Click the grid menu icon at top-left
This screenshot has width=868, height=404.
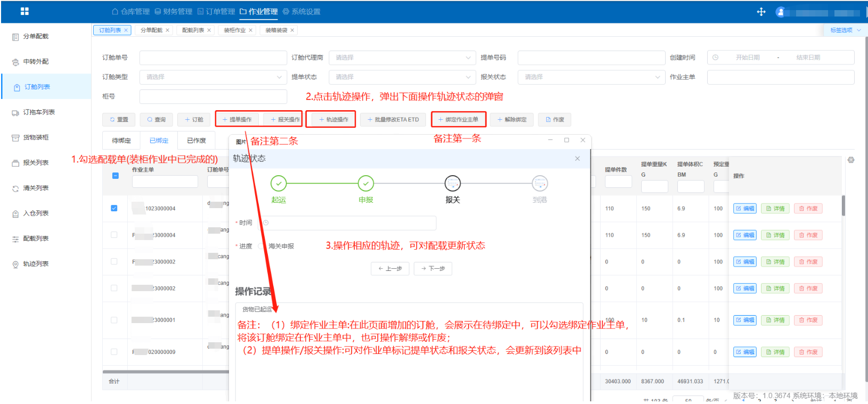coord(24,11)
